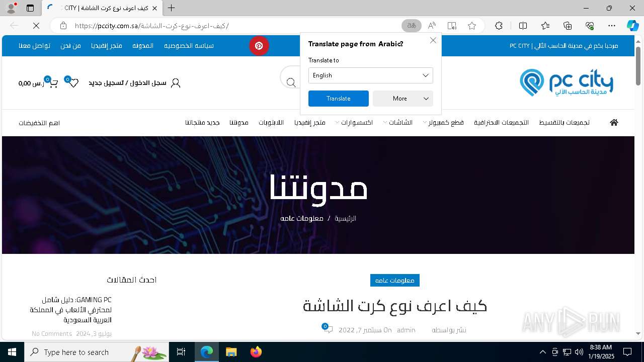
Task: Open Browser essentials icon
Action: click(590, 26)
